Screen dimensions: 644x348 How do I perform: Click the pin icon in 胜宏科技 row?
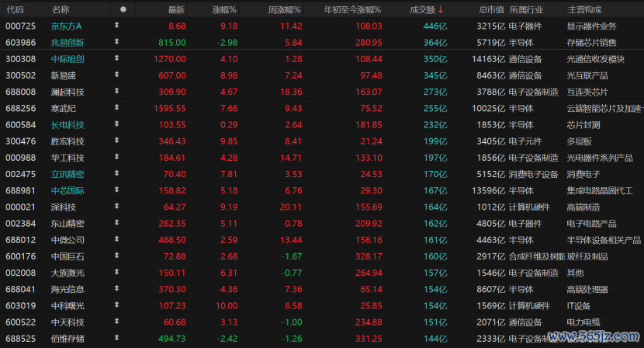pyautogui.click(x=116, y=141)
